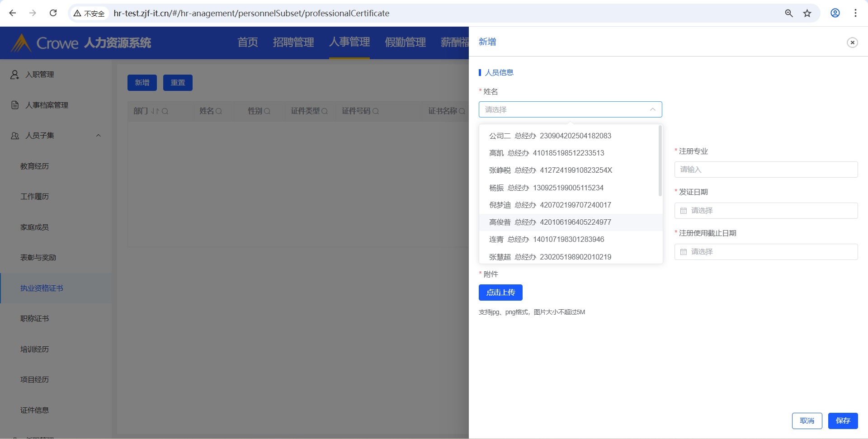868x439 pixels.
Task: Click the 注册专业 input field
Action: coord(766,170)
